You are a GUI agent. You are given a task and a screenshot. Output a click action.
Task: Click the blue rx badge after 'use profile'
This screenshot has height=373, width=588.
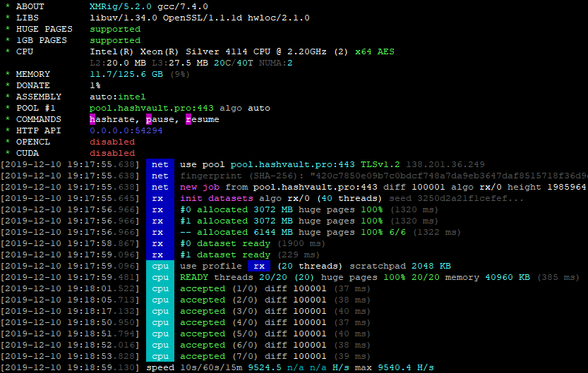click(259, 266)
